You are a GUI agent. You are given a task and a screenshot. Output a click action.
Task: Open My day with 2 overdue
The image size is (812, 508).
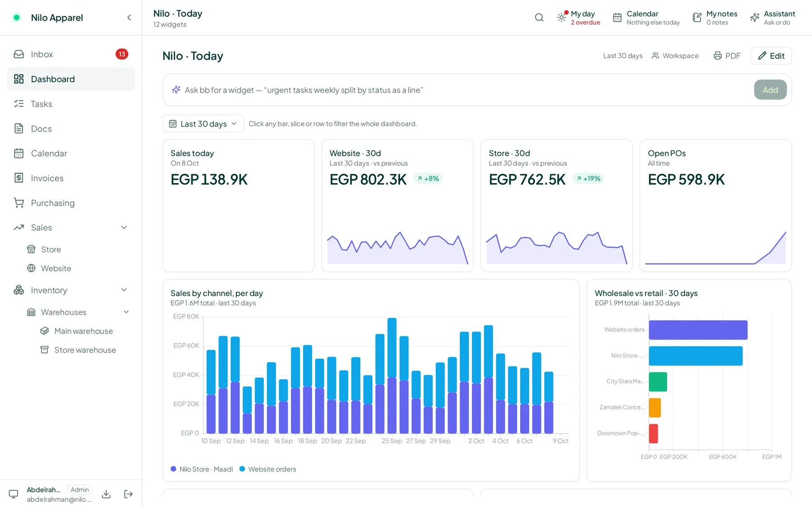click(579, 18)
